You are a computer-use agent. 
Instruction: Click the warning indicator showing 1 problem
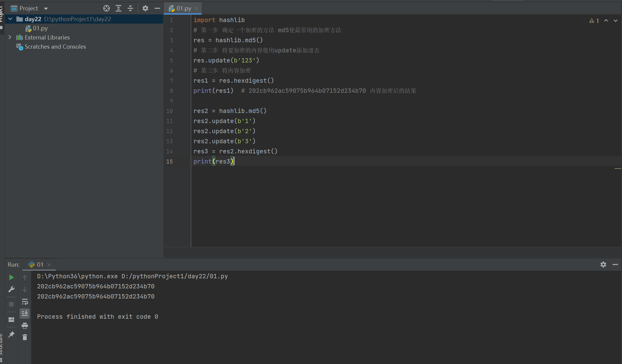point(594,21)
